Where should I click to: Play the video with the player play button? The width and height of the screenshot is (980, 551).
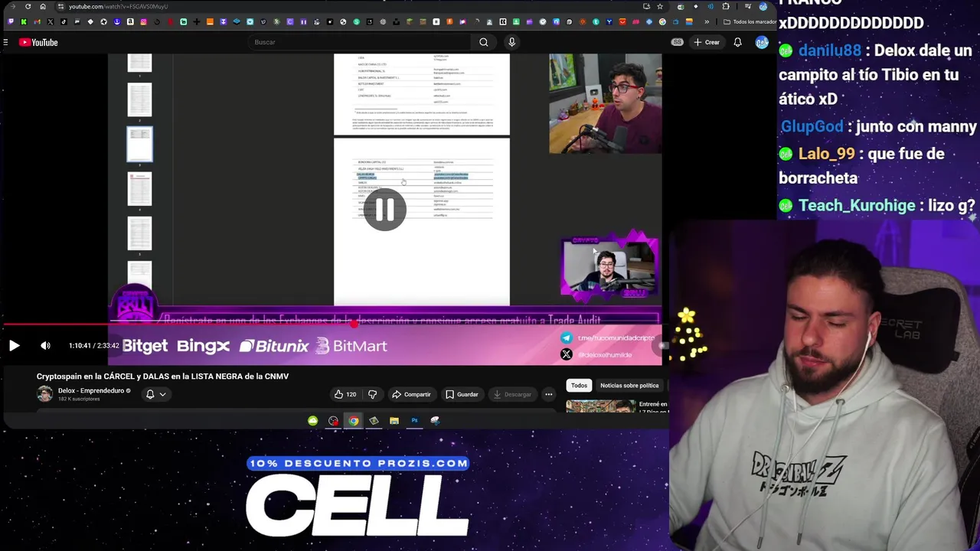(x=14, y=346)
